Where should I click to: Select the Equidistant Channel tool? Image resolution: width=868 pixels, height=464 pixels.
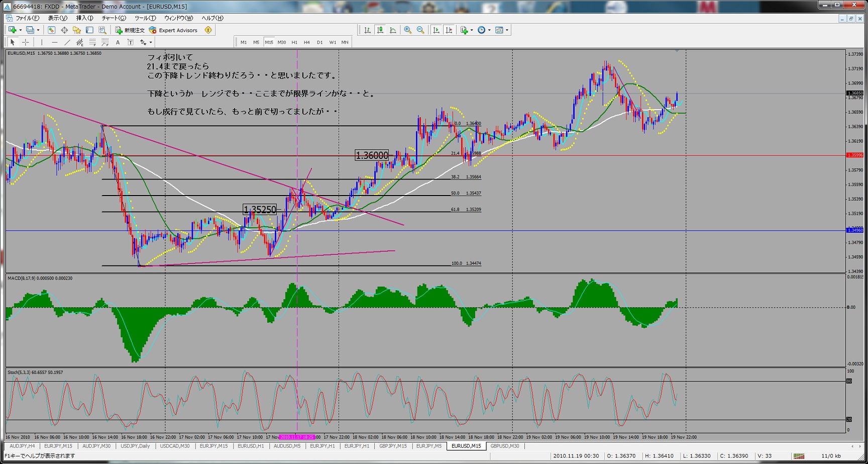[x=80, y=42]
